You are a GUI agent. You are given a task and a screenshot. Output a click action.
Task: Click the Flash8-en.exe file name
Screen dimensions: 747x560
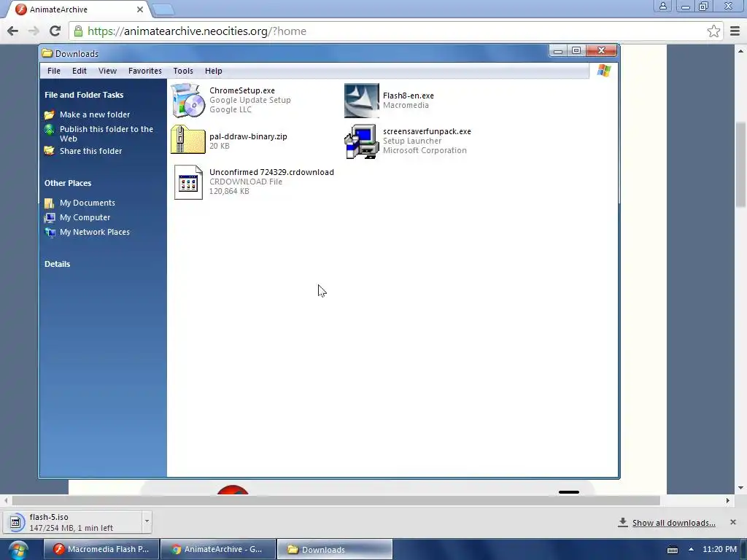pyautogui.click(x=409, y=96)
